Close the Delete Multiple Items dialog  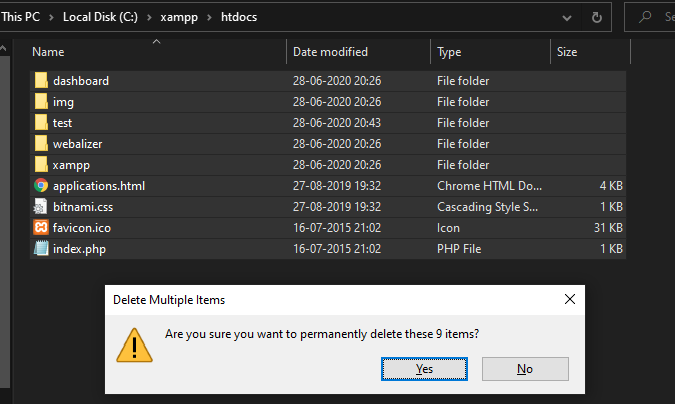570,299
